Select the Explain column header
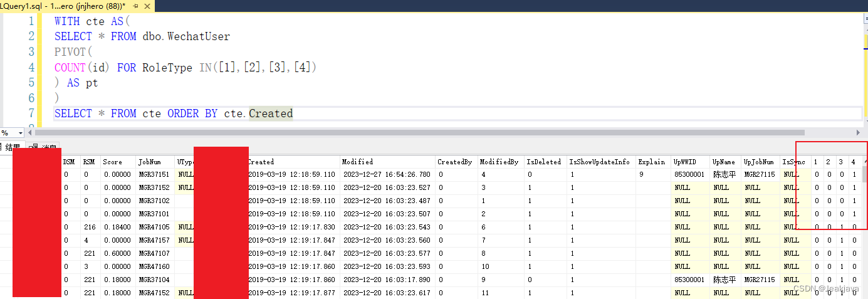Viewport: 868px width, 299px height. [653, 162]
